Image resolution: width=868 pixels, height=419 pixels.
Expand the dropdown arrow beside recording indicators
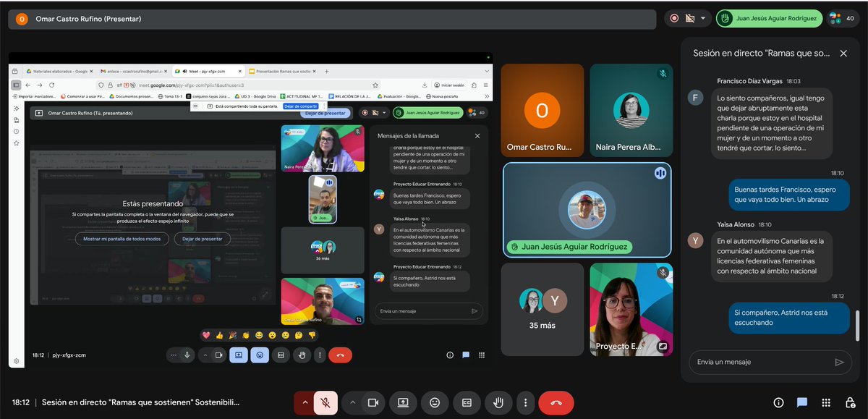(702, 18)
